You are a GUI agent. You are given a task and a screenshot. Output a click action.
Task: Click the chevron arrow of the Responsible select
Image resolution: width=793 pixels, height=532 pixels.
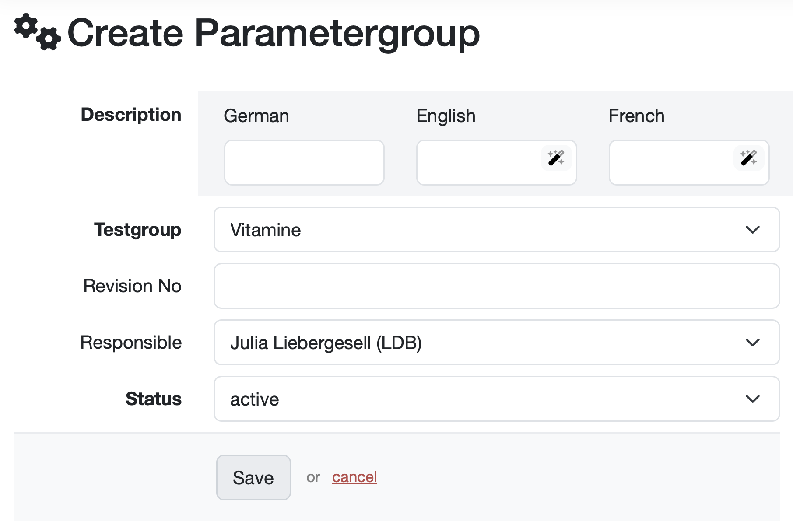(752, 343)
